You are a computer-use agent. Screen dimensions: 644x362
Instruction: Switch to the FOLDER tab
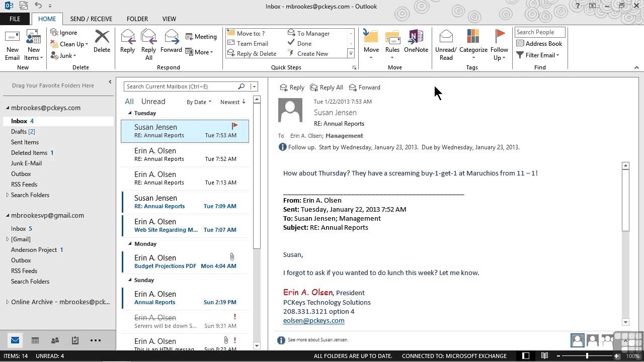[137, 19]
